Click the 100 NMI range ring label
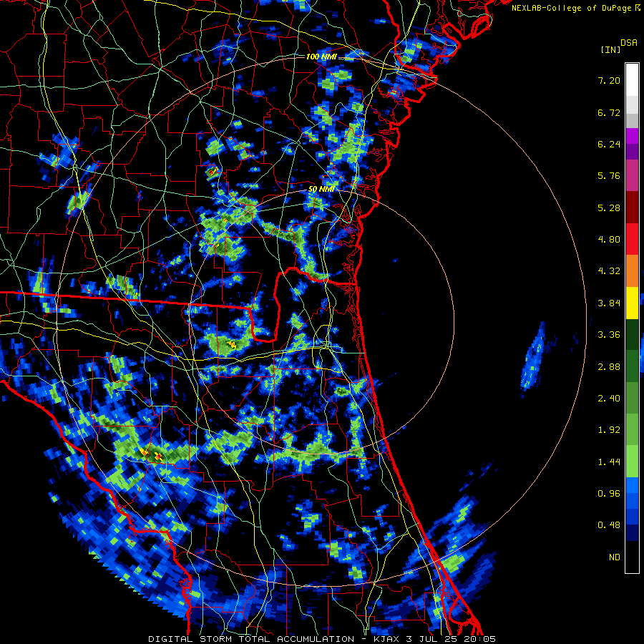This screenshot has height=644, width=644. 321,57
